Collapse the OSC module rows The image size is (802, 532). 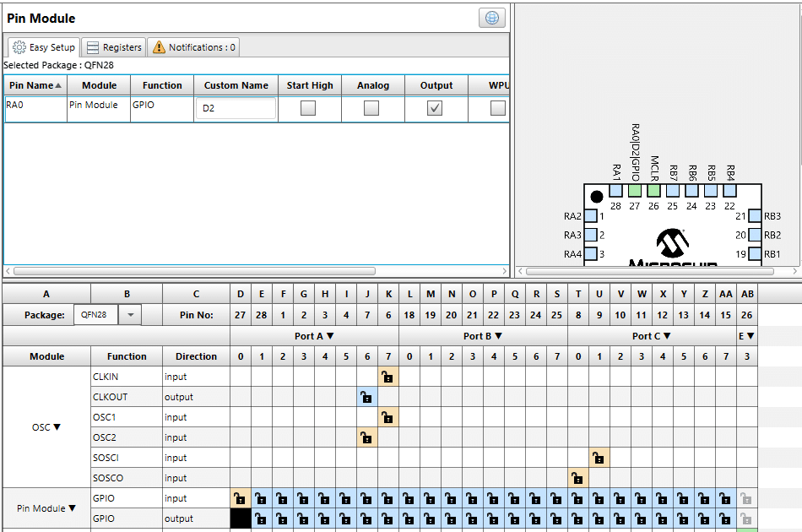click(x=57, y=427)
